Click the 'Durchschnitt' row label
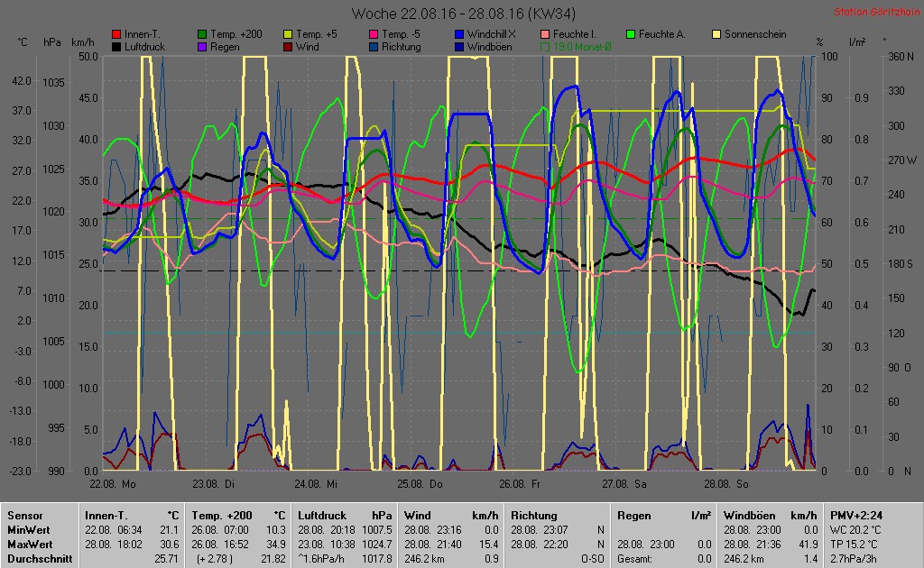 (40, 559)
